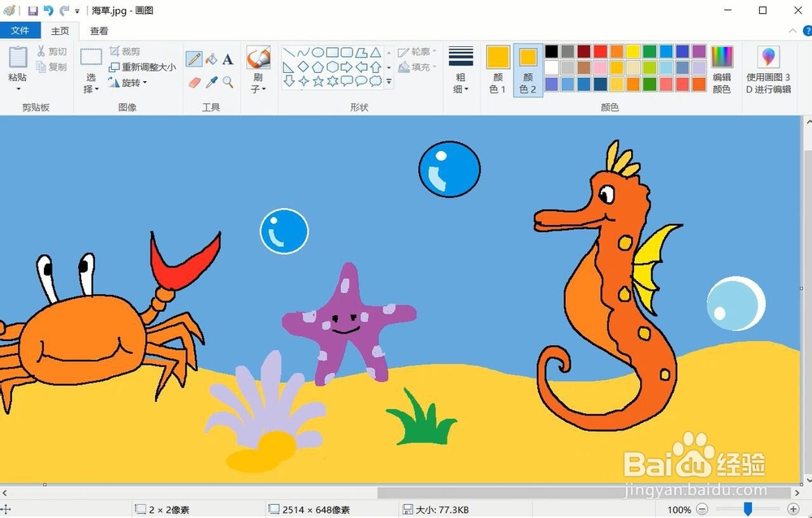Select the Fill bucket tool
The image size is (812, 518).
point(211,59)
